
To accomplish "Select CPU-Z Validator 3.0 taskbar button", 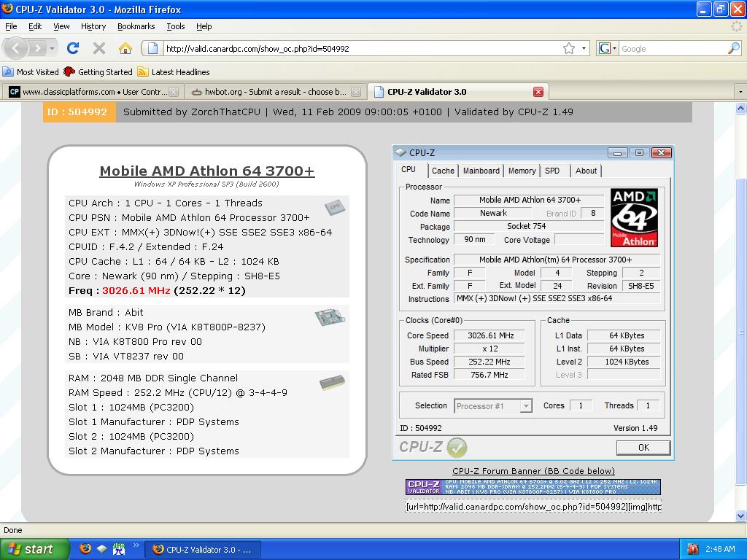I will (x=203, y=550).
